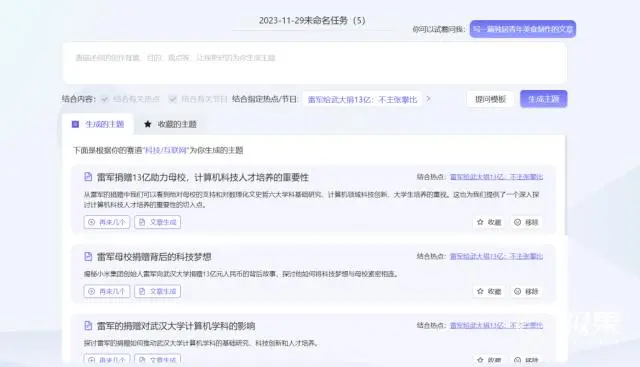The height and width of the screenshot is (367, 640).
Task: Open hotspot link in 雷军母校捐赠背后的科技梦想 card
Action: [496, 256]
